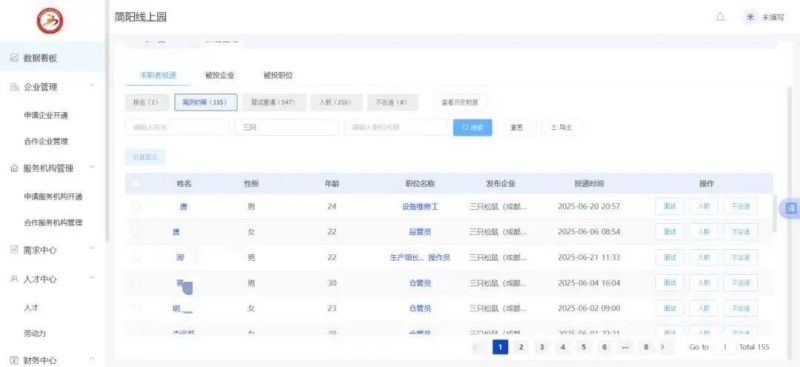The image size is (800, 367).
Task: Open 人才 under 人才中心
Action: [31, 307]
